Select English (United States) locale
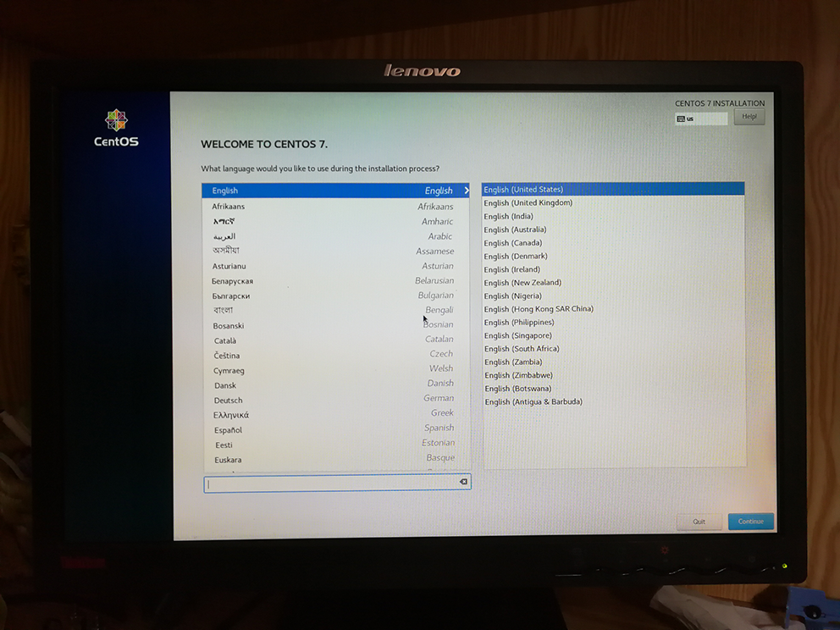Image resolution: width=840 pixels, height=630 pixels. pyautogui.click(x=613, y=189)
